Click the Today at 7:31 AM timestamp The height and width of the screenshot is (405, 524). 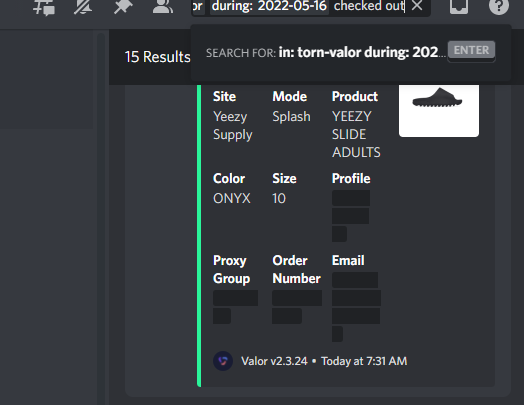[x=364, y=361]
